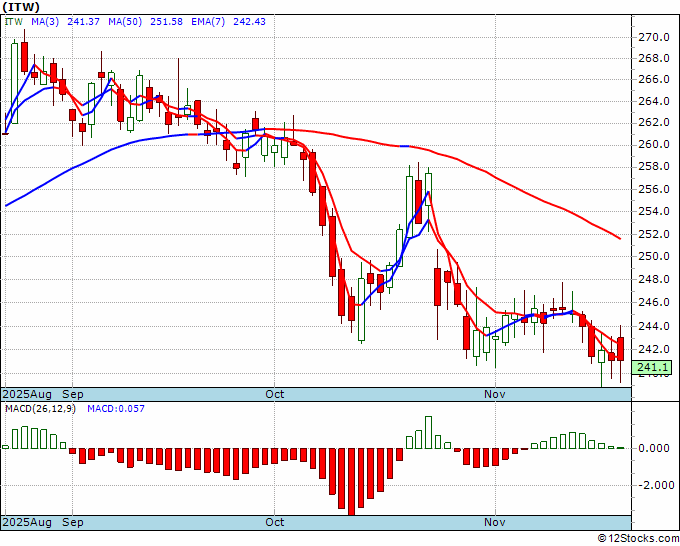Click the (ITW) chart title
This screenshot has height=546, width=680.
pos(21,7)
